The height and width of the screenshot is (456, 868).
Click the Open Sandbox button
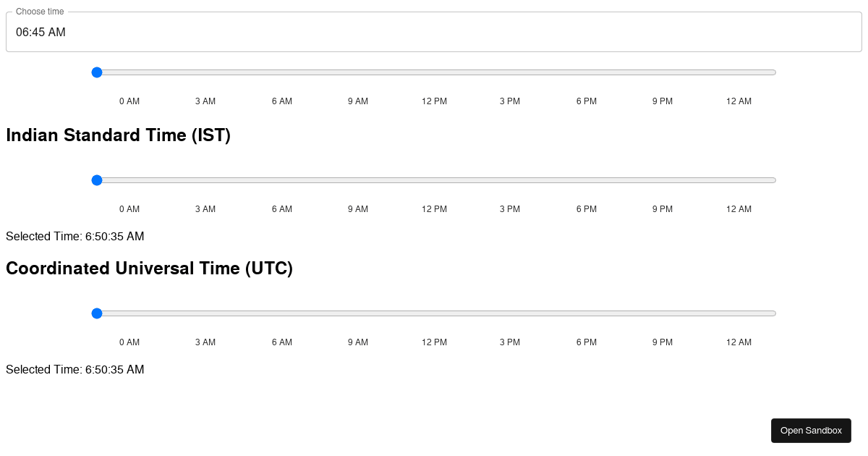(811, 430)
